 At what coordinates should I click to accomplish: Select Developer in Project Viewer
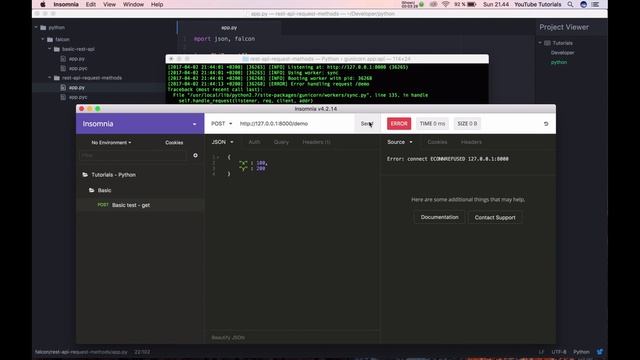tap(562, 53)
